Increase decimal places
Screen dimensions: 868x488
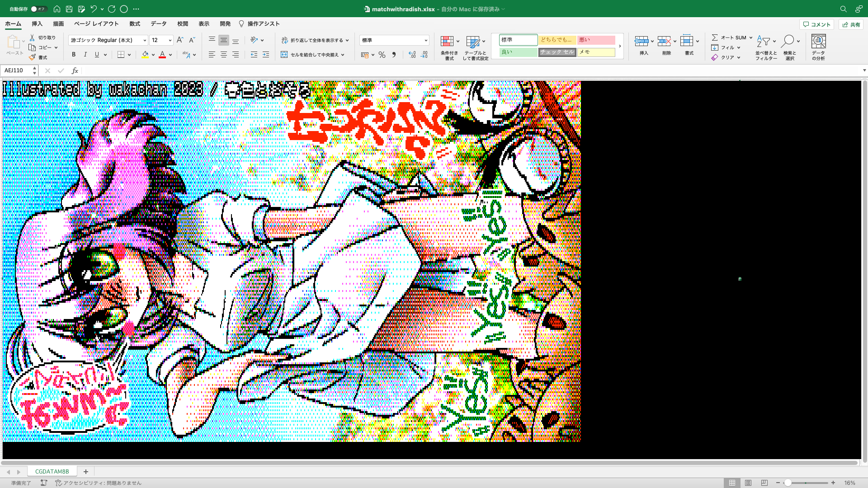click(x=412, y=55)
